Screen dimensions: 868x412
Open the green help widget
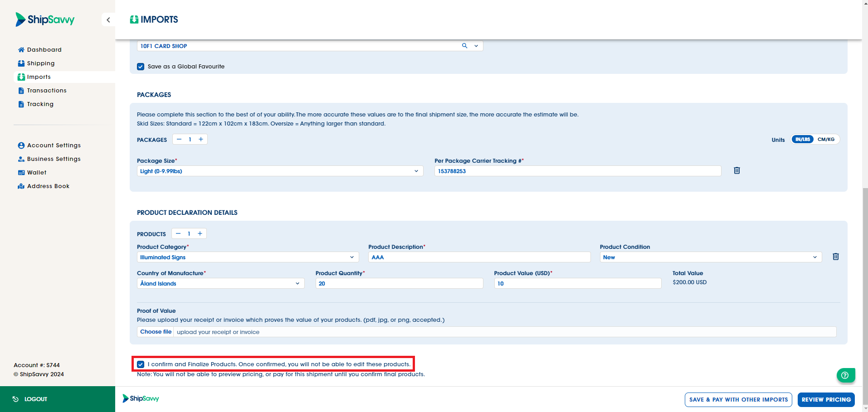pyautogui.click(x=846, y=375)
